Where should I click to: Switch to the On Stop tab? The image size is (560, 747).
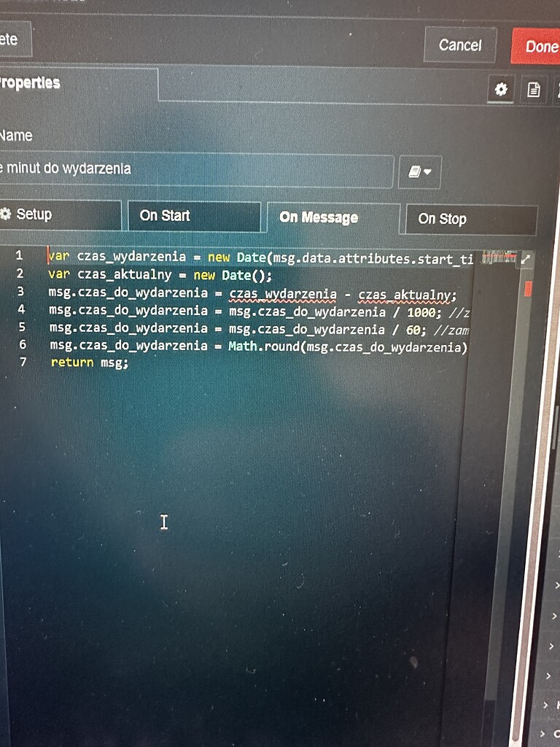point(472,219)
